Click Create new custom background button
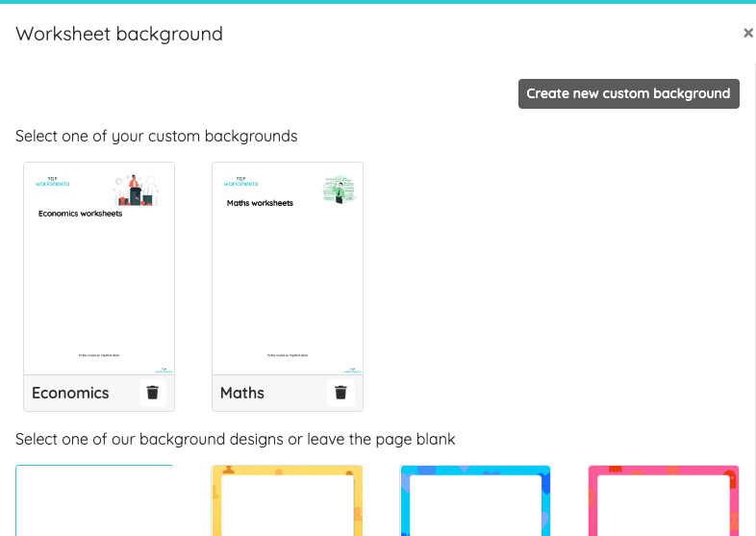The image size is (756, 536). (x=629, y=93)
